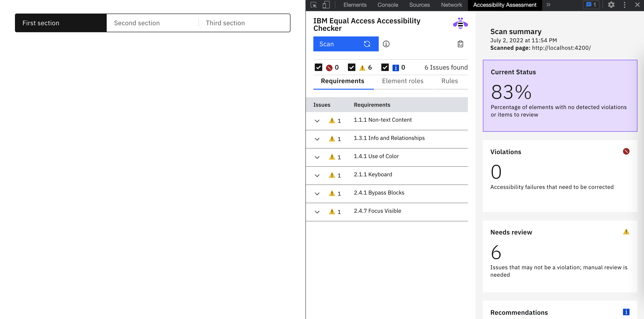Uncheck the needs review filter checkbox
Viewport: 644px width, 319px height.
(351, 67)
